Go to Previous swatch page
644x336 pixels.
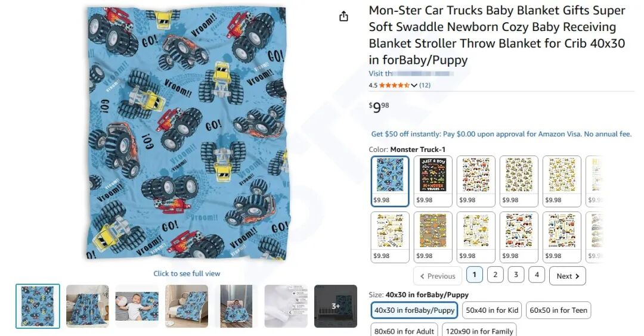point(437,276)
